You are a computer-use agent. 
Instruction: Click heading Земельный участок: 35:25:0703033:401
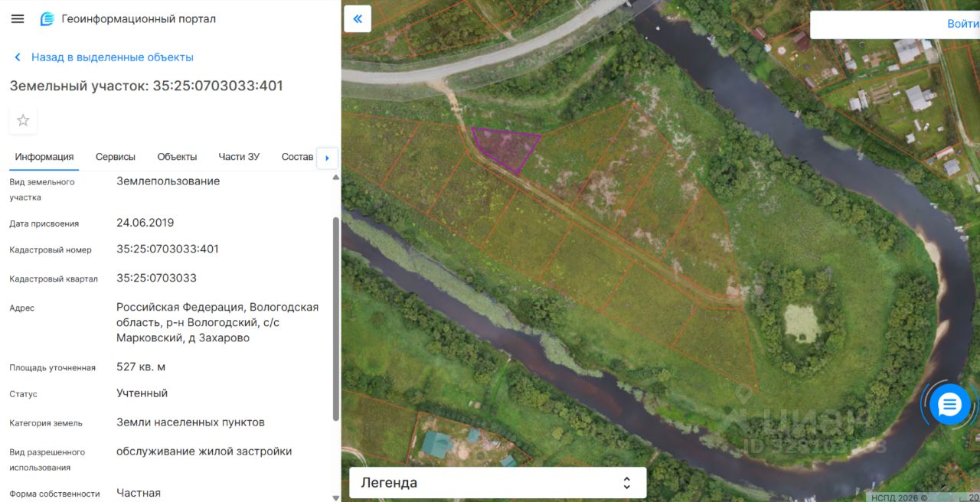146,86
